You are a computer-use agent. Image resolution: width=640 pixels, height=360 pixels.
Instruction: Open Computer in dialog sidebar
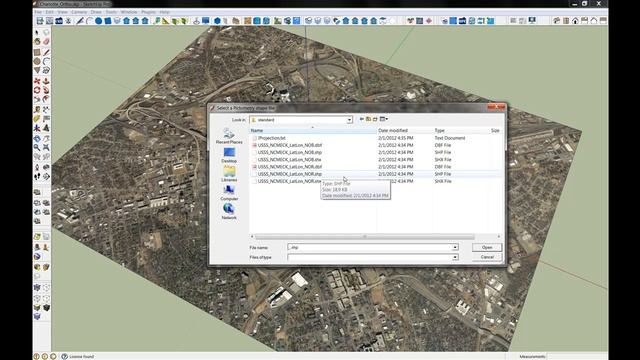tap(229, 193)
